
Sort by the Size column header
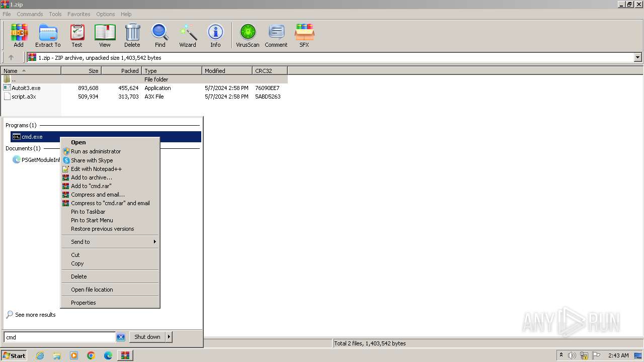82,71
